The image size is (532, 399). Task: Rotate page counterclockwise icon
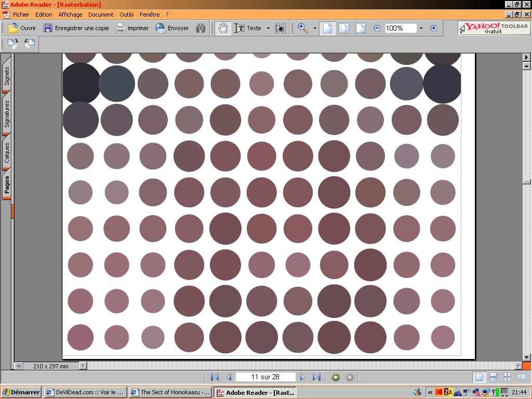coord(30,44)
